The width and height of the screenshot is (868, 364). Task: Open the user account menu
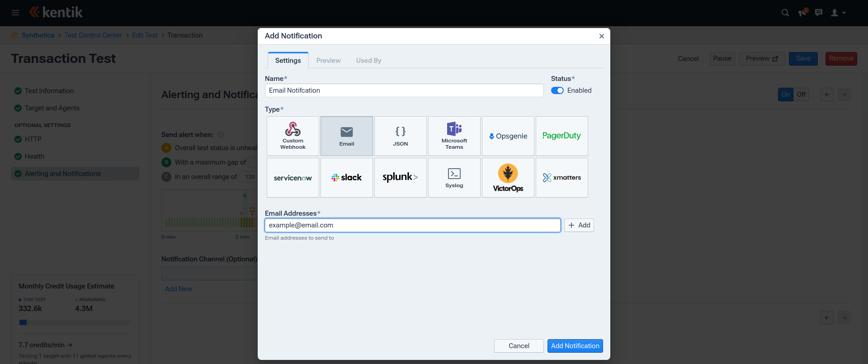(x=838, y=13)
